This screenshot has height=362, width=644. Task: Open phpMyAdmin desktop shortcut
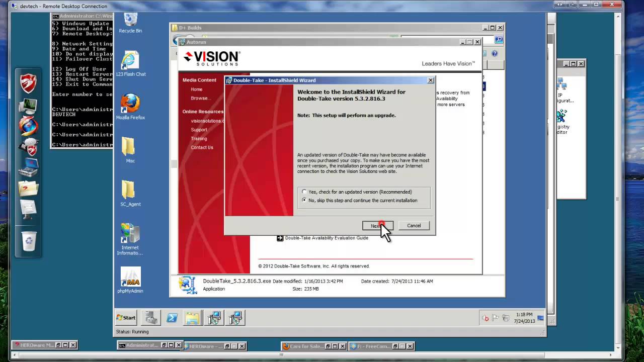click(130, 280)
